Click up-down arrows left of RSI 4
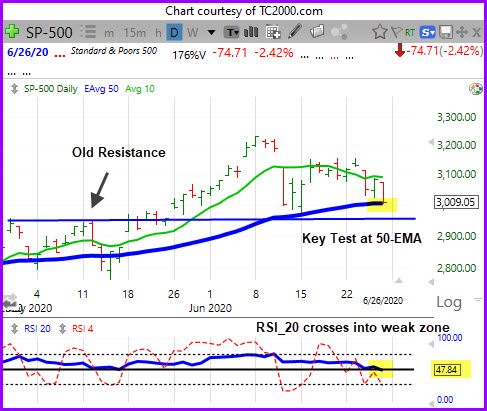Screen dimensions: 487x411 coord(62,329)
